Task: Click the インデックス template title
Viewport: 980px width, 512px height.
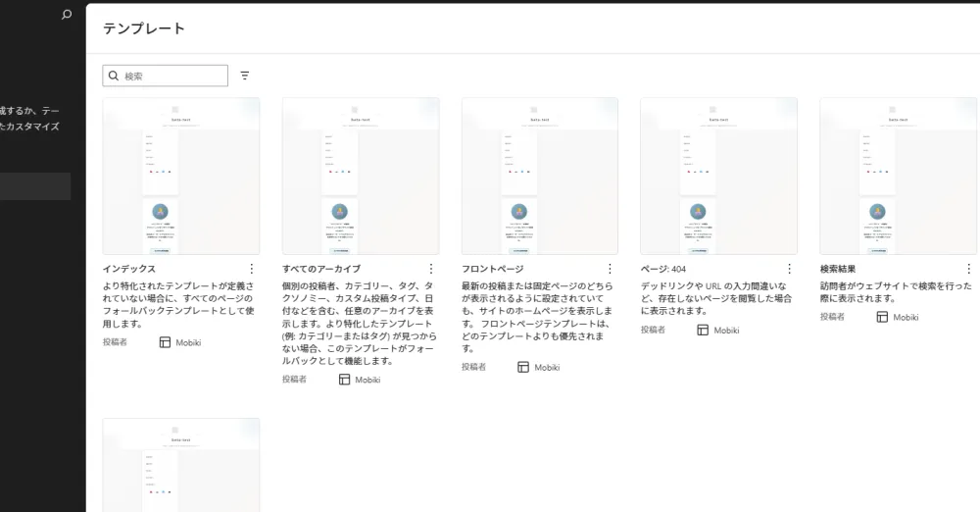Action: coord(129,269)
